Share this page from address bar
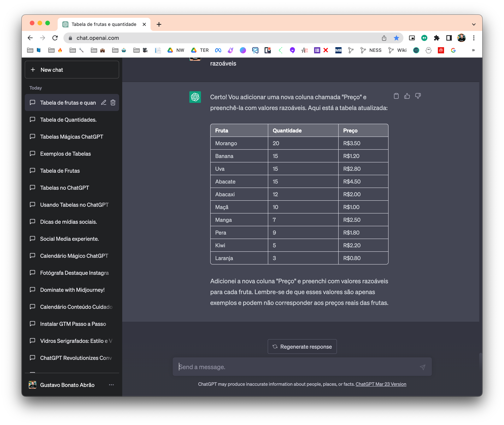Image resolution: width=504 pixels, height=425 pixels. click(x=384, y=38)
